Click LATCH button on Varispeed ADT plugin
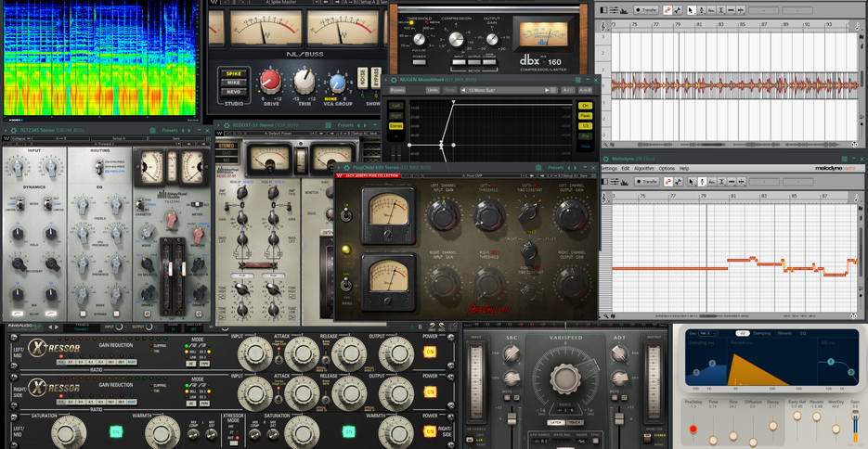Viewport: 868px width, 449px height. point(555,422)
